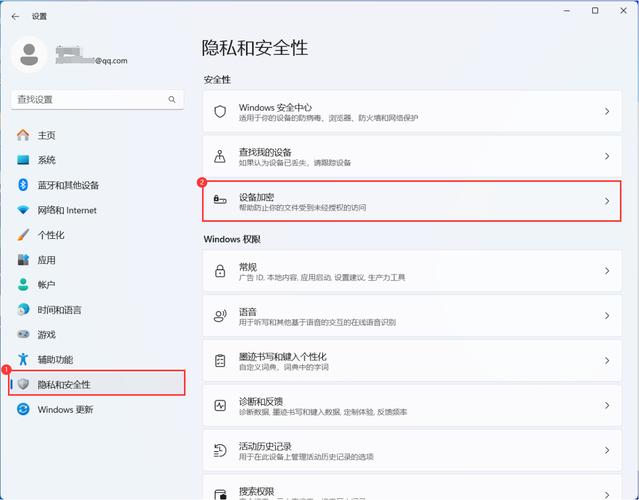Open 活动历史记录 title text
The width and height of the screenshot is (639, 500).
(265, 447)
